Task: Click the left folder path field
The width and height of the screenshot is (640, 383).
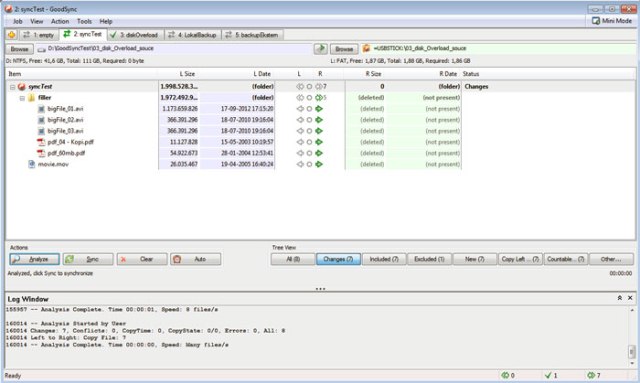Action: click(173, 49)
